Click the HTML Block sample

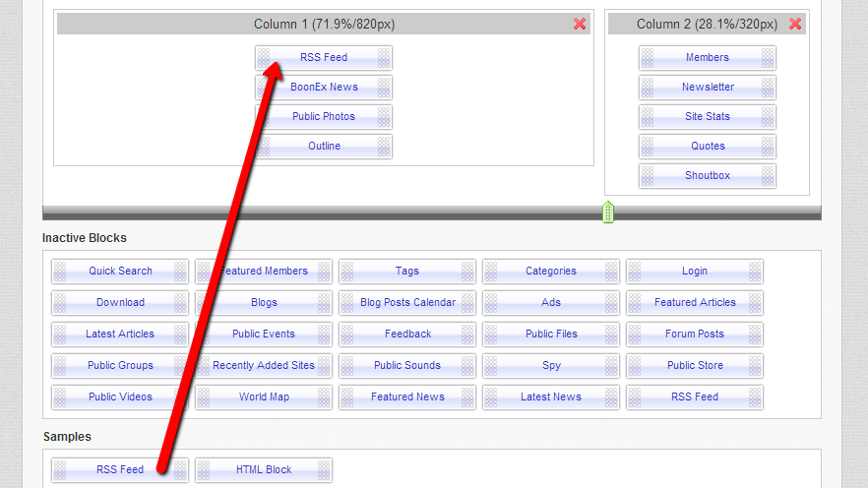click(x=264, y=470)
